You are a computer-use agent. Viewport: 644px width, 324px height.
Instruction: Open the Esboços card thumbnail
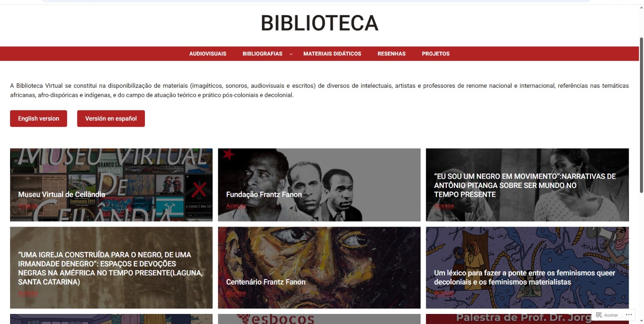319,319
